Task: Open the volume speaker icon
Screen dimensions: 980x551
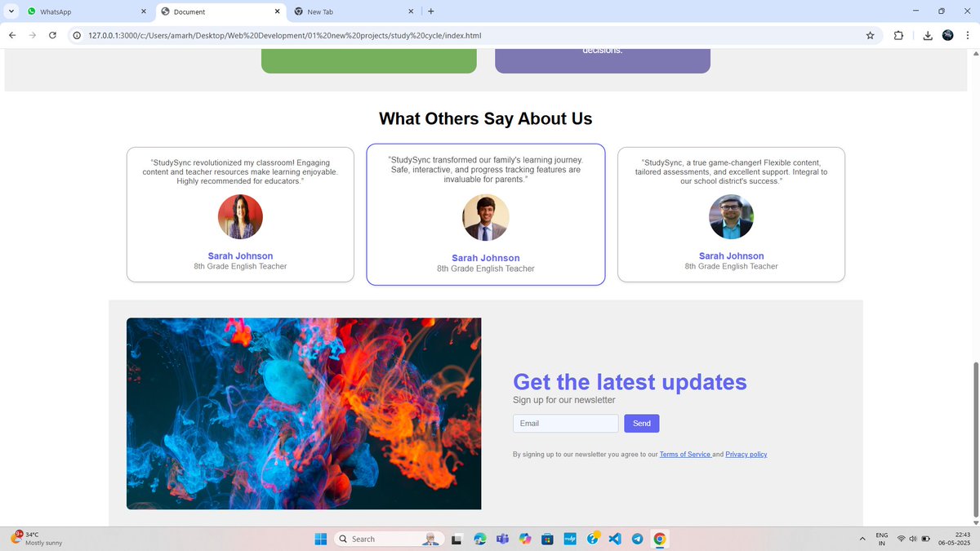Action: pyautogui.click(x=913, y=539)
